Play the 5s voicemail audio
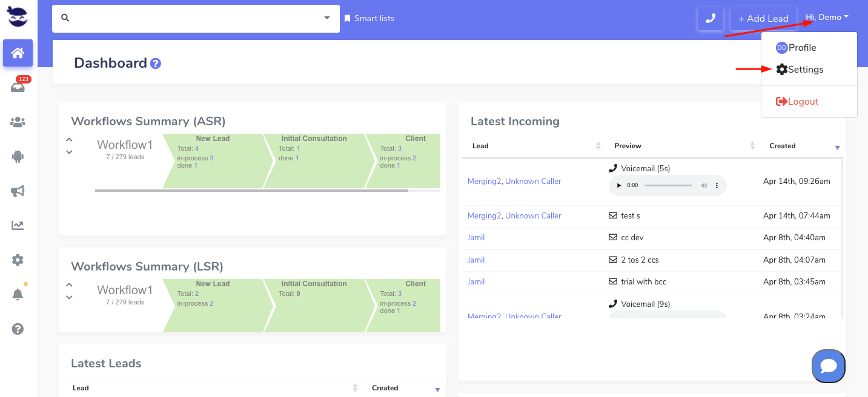868x397 pixels. point(618,185)
